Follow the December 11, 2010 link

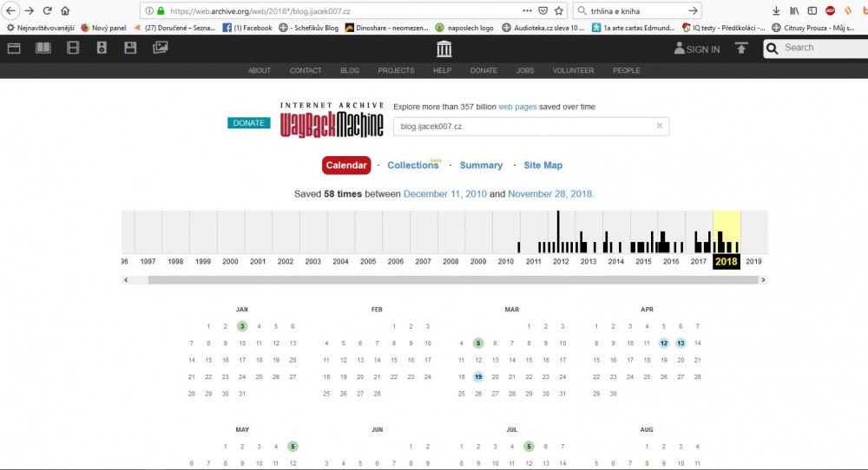(444, 194)
